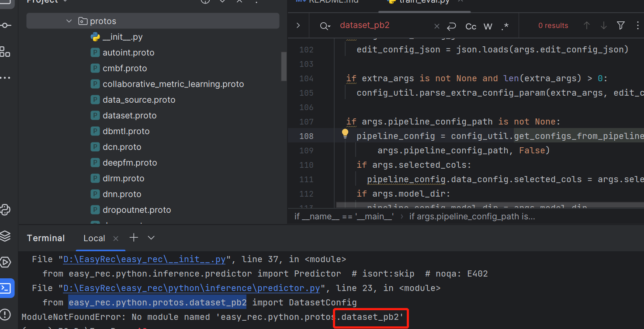The height and width of the screenshot is (329, 644).
Task: Open search filter options funnel
Action: 621,26
